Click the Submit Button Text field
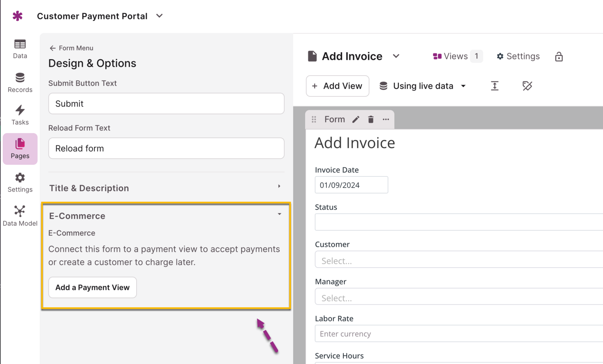 click(166, 104)
